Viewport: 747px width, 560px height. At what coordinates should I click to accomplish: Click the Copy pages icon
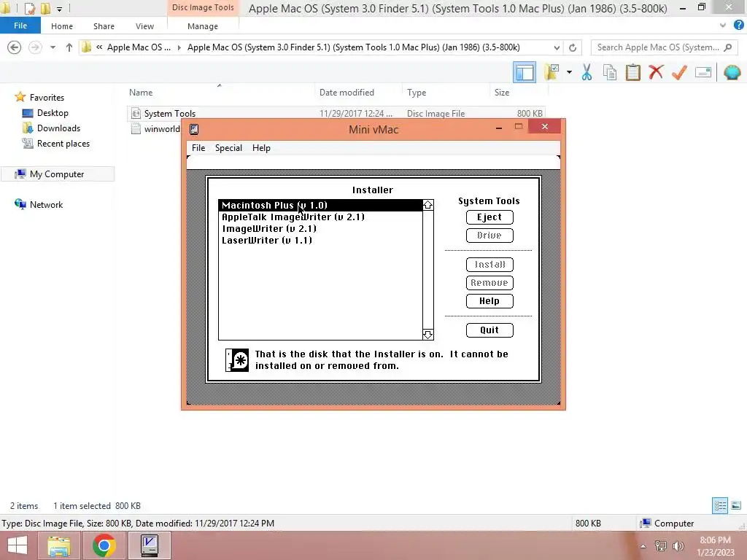point(610,72)
